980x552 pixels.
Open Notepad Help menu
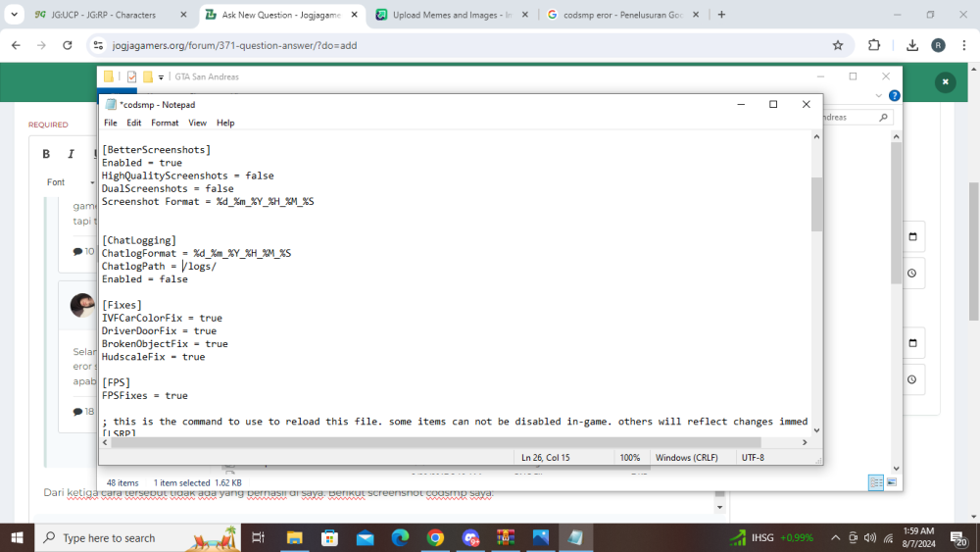225,124
